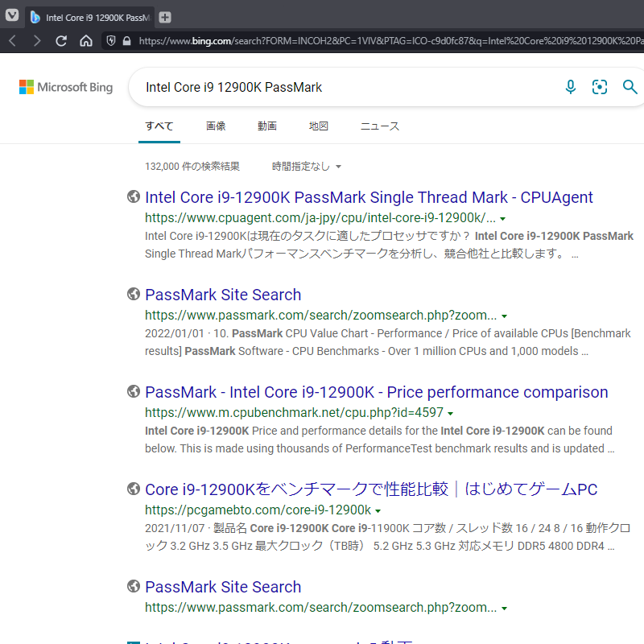Viewport: 644px width, 644px height.
Task: View site security padlock info
Action: tap(127, 41)
